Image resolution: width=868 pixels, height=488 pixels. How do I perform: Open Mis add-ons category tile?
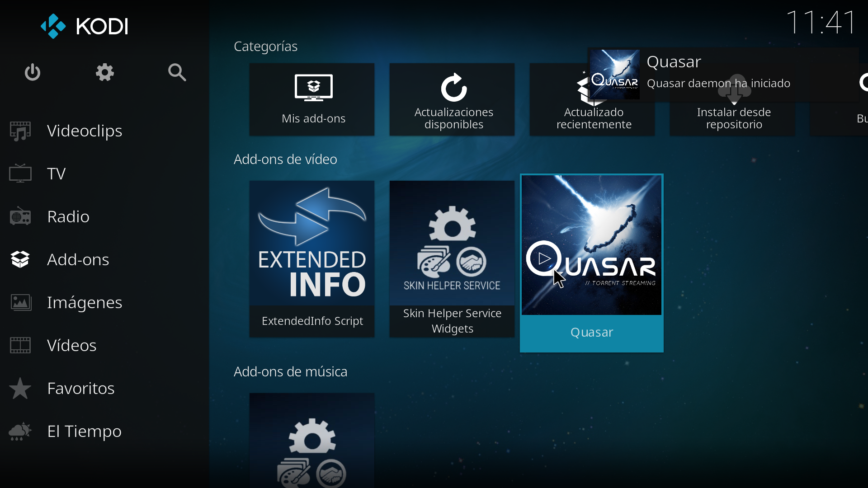[312, 99]
